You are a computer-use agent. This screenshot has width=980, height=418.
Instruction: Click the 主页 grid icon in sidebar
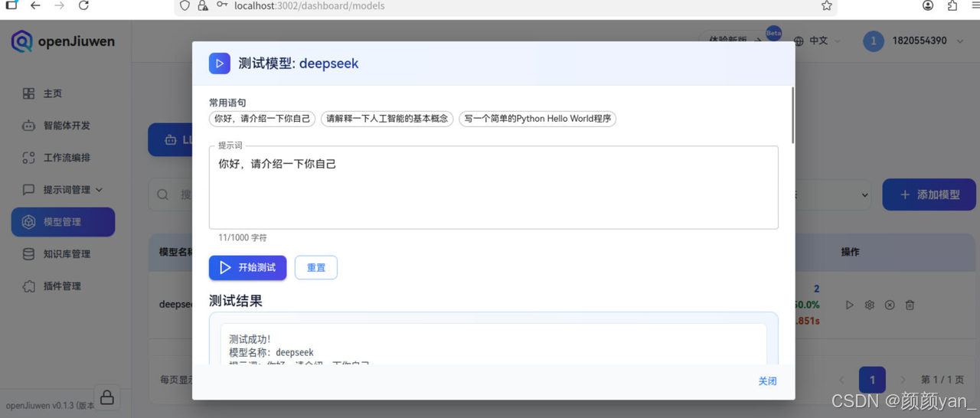pyautogui.click(x=28, y=93)
